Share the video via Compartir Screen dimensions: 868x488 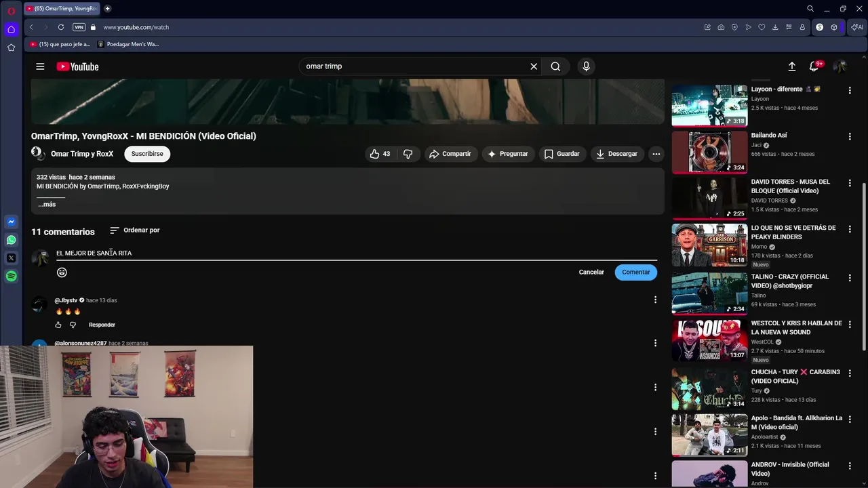coord(450,154)
